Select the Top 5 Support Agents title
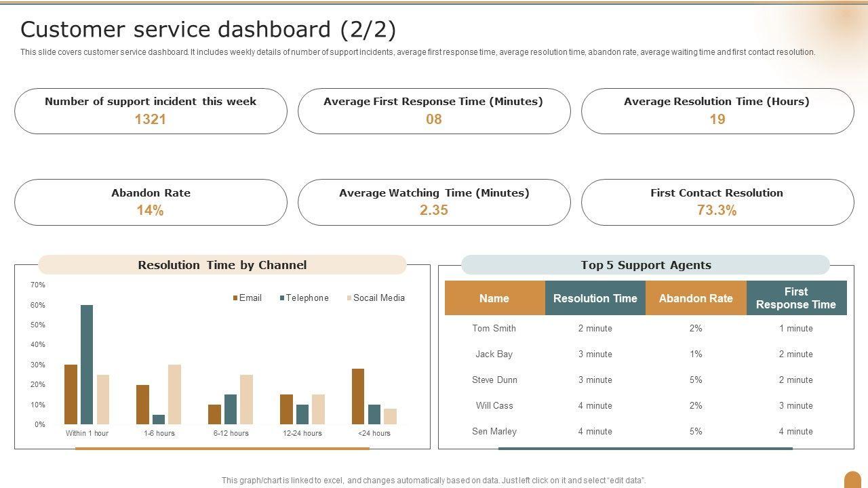Screen dimensions: 868x488 tap(646, 265)
